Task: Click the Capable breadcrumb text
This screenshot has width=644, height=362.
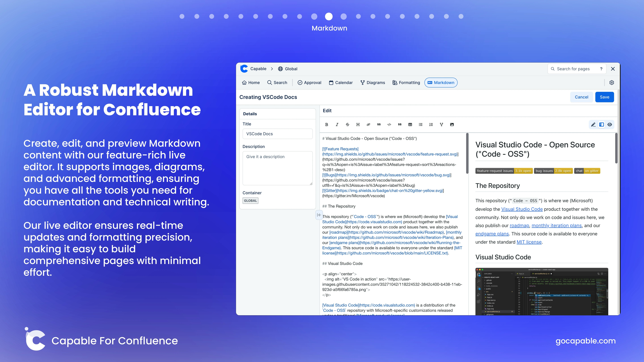Action: (258, 69)
